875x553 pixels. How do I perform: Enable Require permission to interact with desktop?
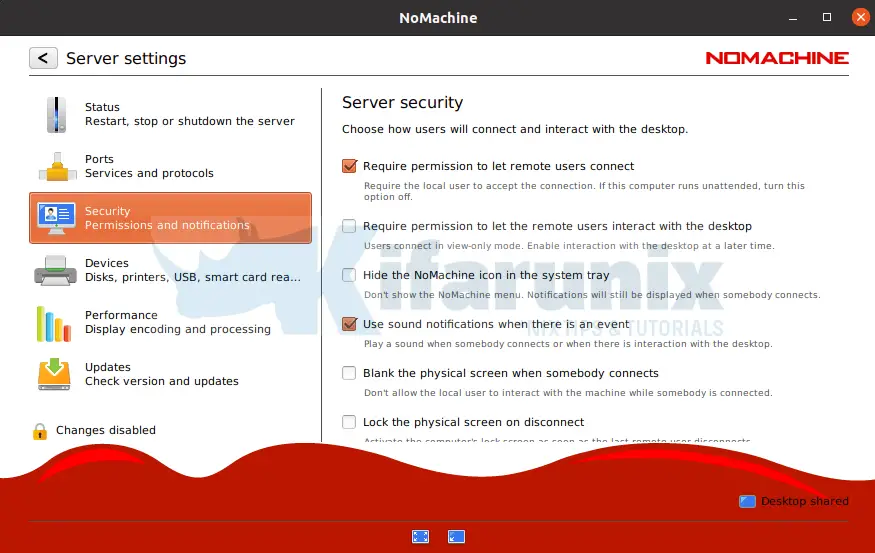click(349, 226)
